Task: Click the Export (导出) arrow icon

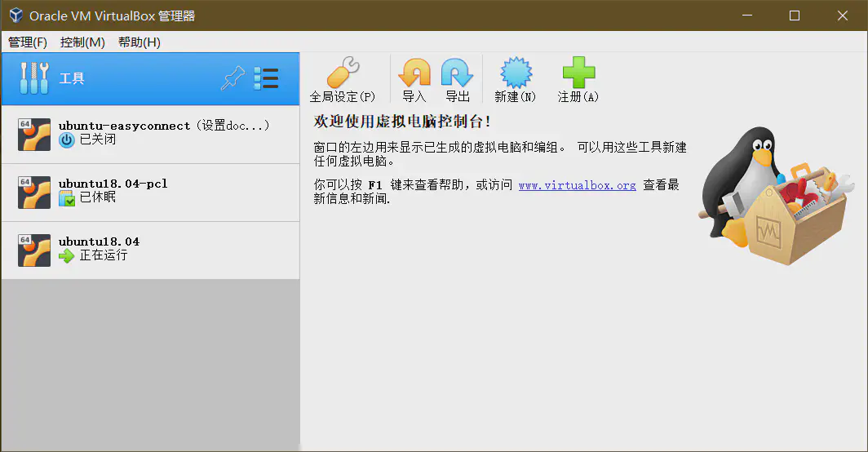Action: coord(458,73)
